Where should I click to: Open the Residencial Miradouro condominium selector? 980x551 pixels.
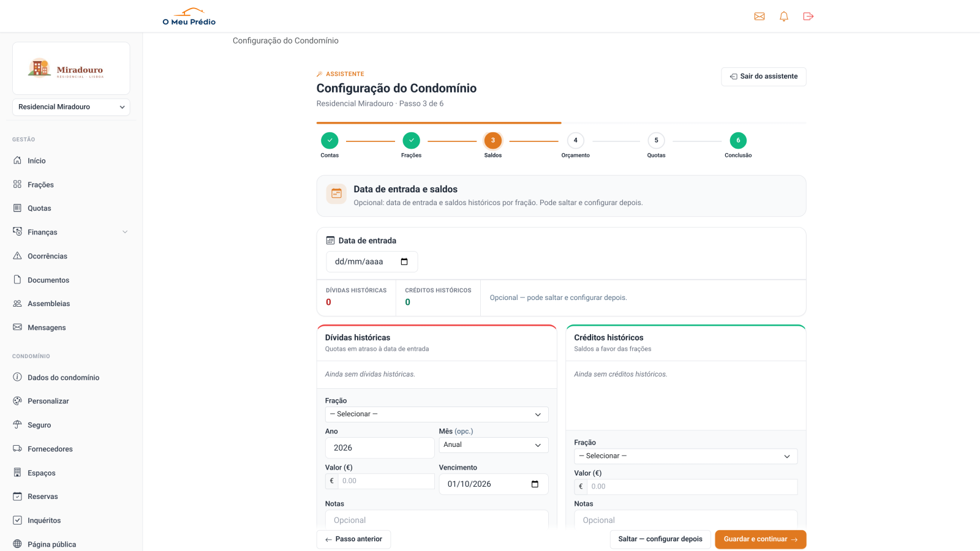point(71,107)
